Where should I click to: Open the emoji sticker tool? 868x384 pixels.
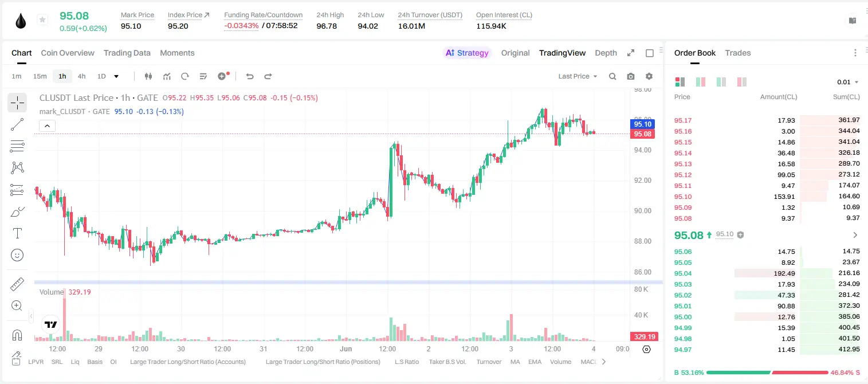tap(17, 255)
